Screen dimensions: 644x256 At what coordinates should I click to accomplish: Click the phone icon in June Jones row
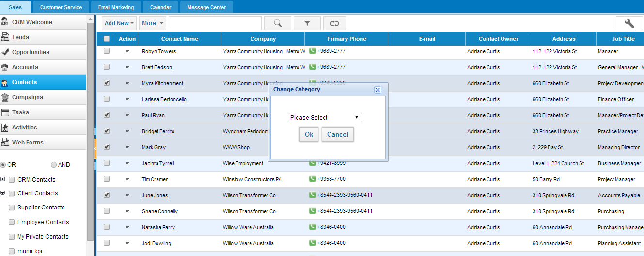[313, 195]
